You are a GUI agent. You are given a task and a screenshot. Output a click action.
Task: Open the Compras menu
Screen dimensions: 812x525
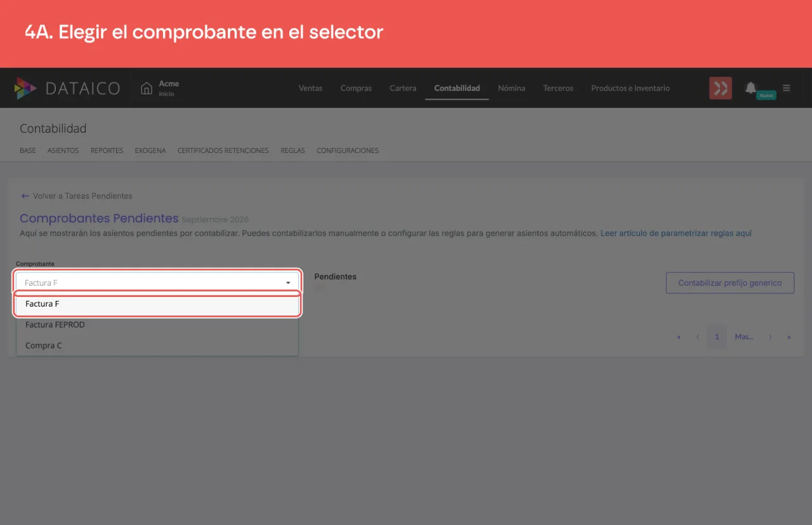point(356,88)
